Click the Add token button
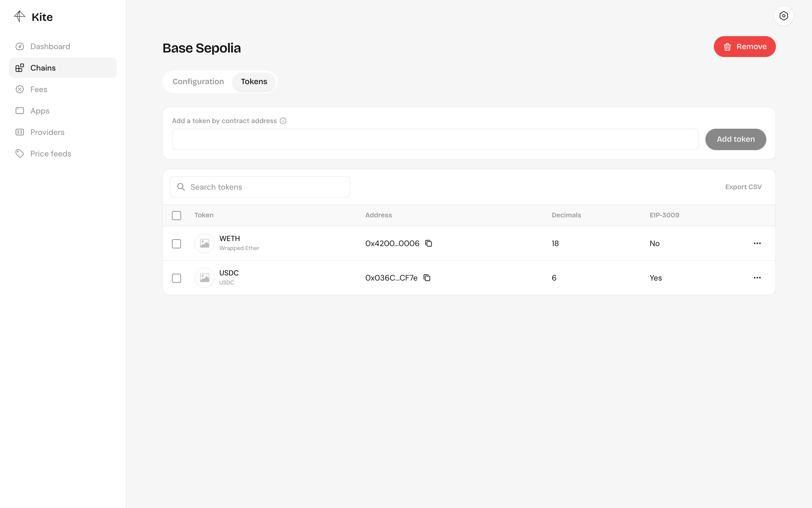 (x=736, y=139)
